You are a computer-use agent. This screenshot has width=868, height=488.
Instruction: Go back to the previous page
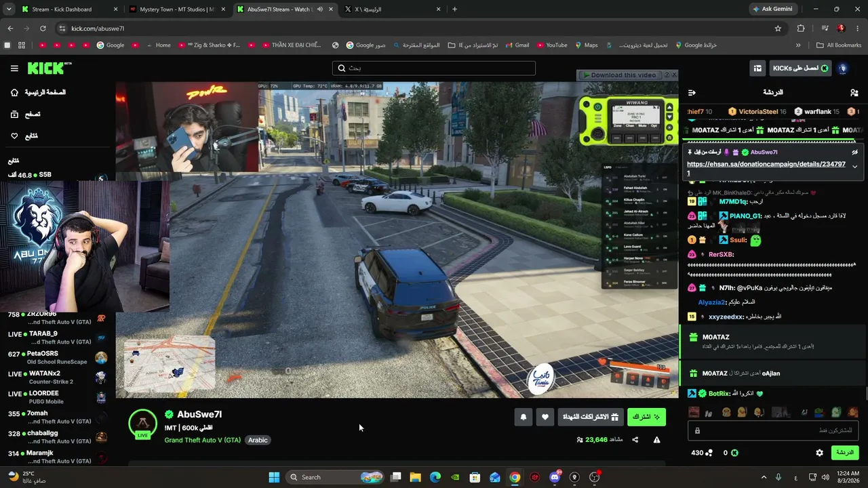(x=10, y=28)
